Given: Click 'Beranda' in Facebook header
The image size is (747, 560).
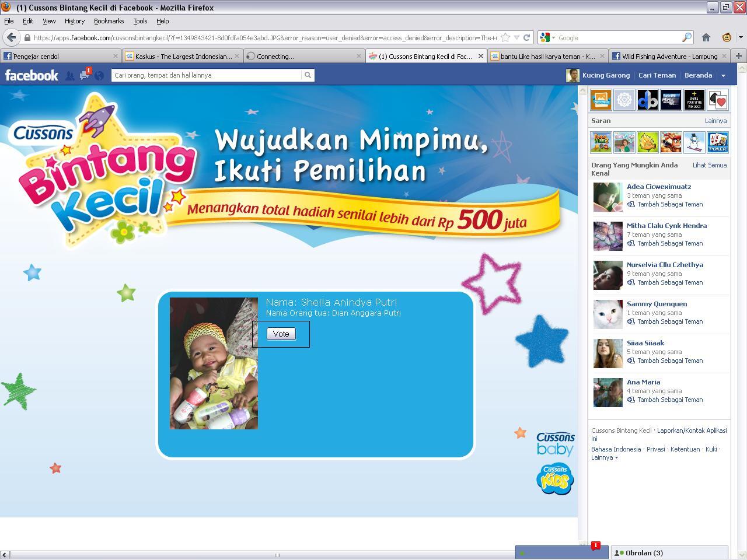Looking at the screenshot, I should pyautogui.click(x=698, y=75).
